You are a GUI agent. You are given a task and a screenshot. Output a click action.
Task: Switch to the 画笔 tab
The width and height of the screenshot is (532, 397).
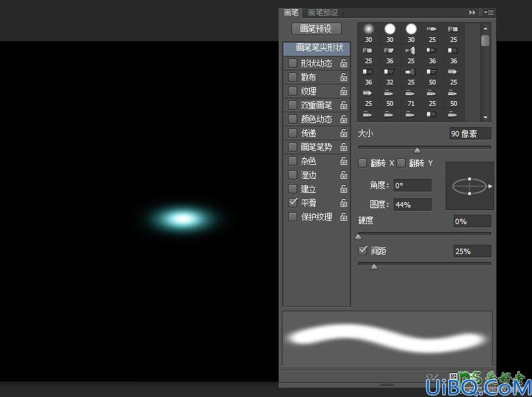click(x=291, y=12)
